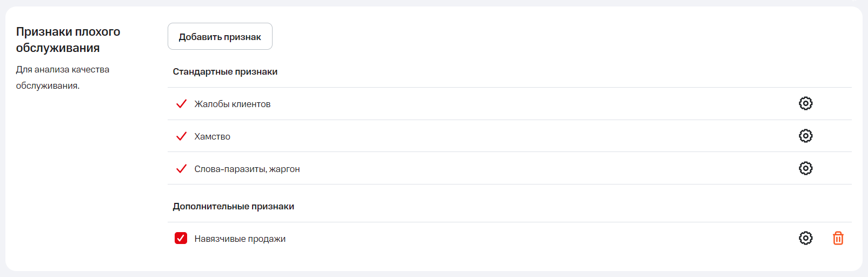
Task: Select the Жалобы клиентов row label
Action: [x=233, y=104]
